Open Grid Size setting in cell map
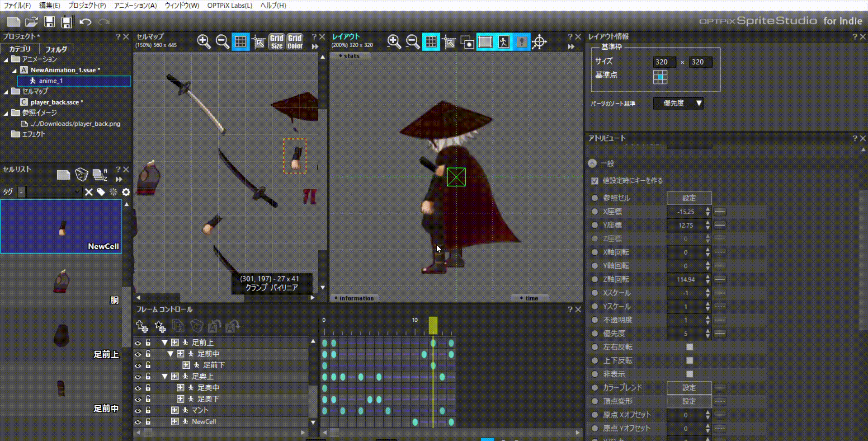868x441 pixels. pos(277,42)
